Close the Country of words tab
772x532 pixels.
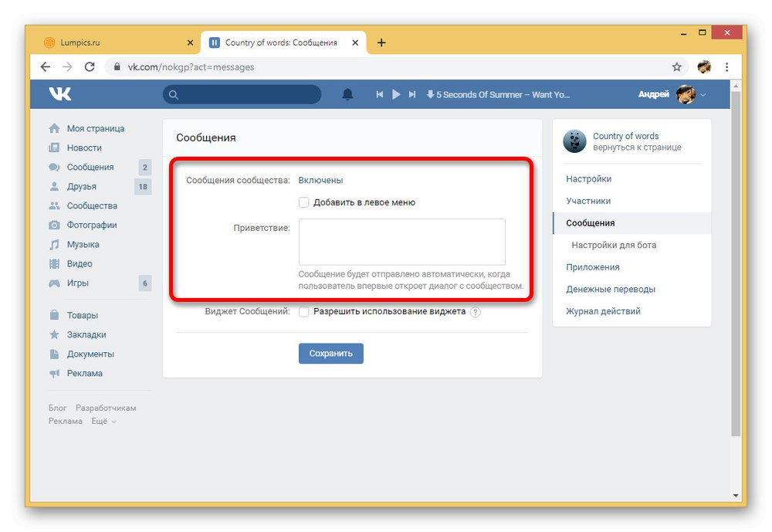click(355, 43)
